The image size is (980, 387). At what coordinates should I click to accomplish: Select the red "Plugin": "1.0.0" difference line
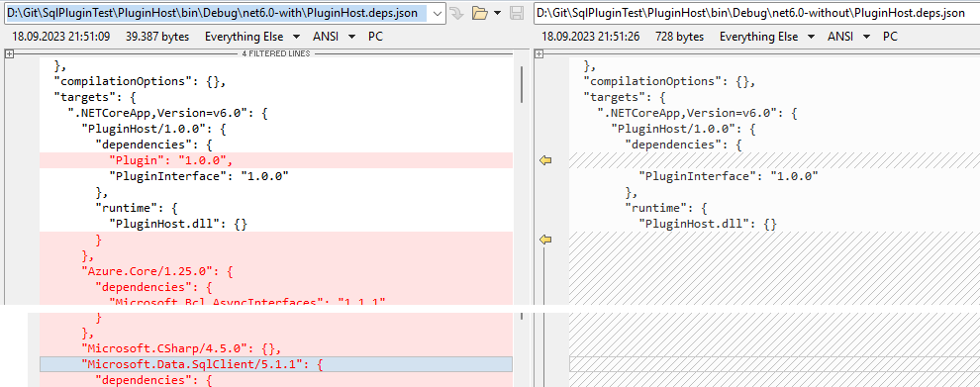click(275, 160)
